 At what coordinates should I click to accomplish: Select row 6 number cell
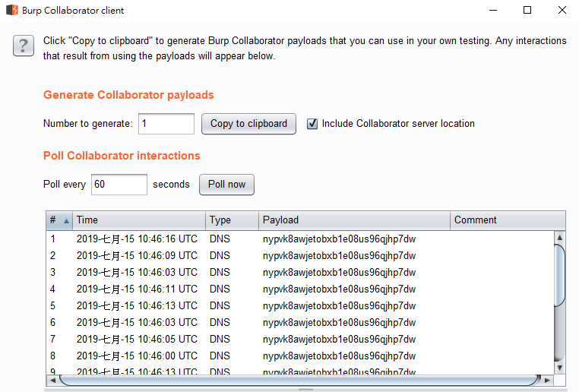pyautogui.click(x=52, y=323)
